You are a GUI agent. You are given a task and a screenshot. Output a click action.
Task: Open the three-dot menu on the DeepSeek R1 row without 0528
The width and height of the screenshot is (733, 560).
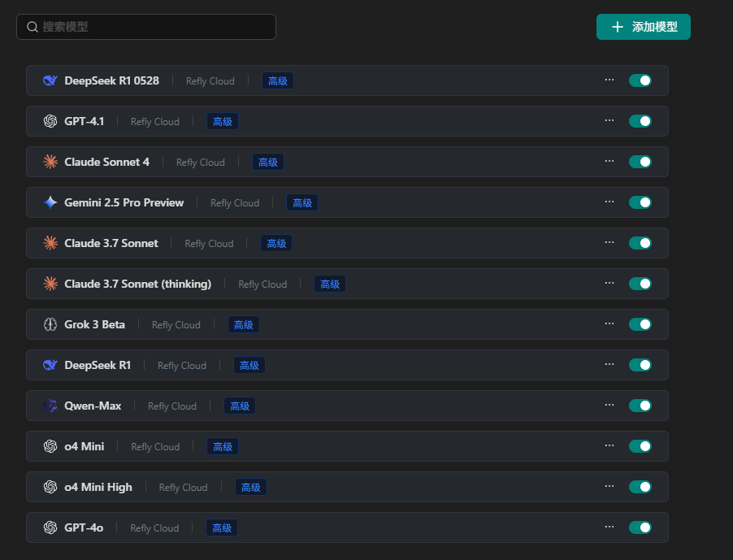(x=609, y=365)
